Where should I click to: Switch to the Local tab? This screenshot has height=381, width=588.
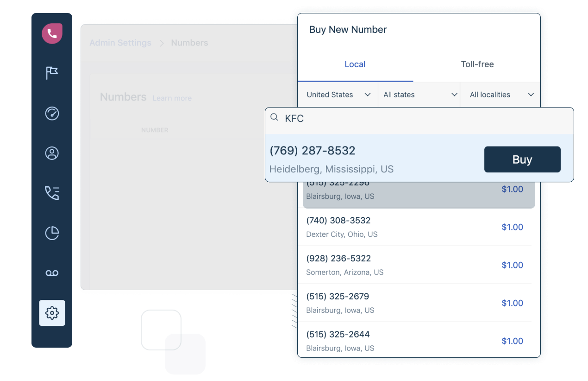point(355,64)
